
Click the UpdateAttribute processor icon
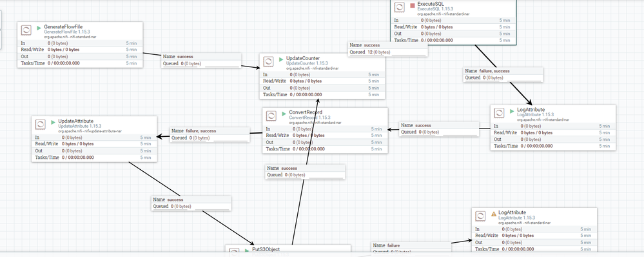[x=40, y=124]
